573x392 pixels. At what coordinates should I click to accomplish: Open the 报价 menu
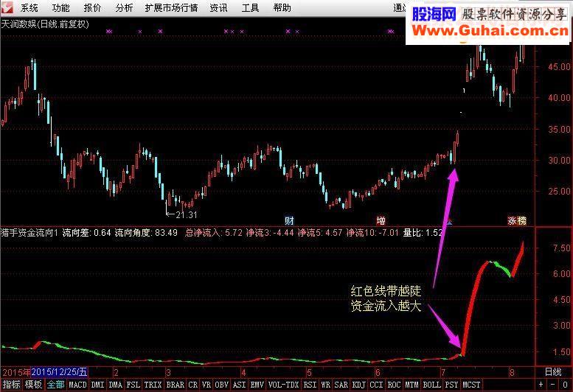coord(92,7)
